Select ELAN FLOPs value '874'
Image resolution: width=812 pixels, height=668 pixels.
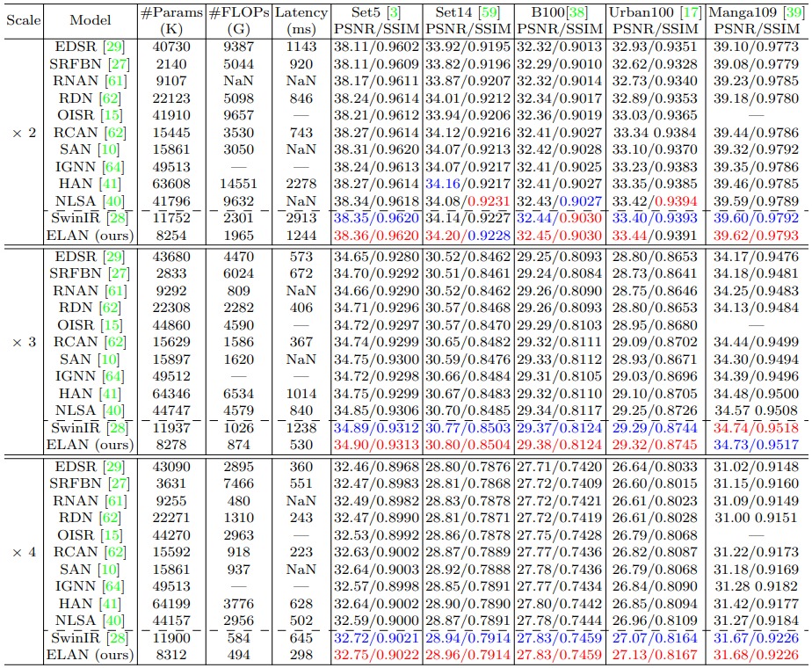coord(239,445)
